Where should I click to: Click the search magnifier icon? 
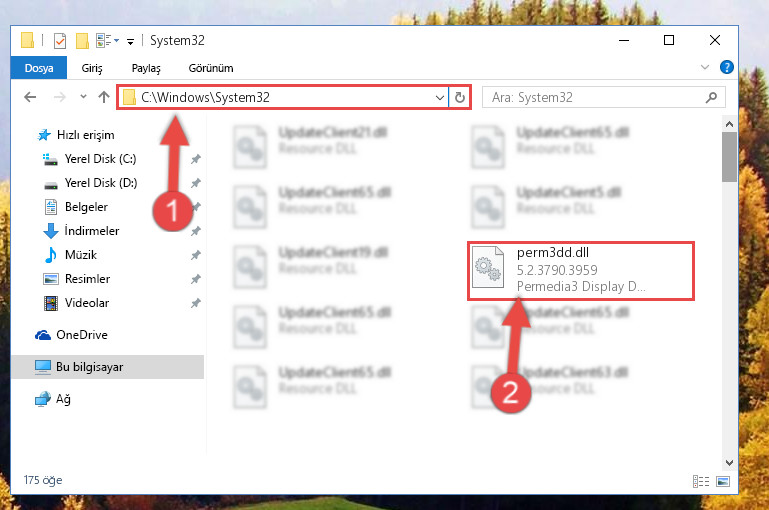711,98
